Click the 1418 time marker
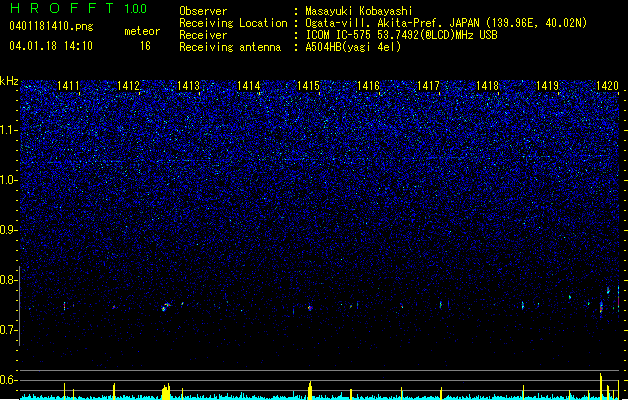The height and width of the screenshot is (400, 629). pyautogui.click(x=487, y=86)
